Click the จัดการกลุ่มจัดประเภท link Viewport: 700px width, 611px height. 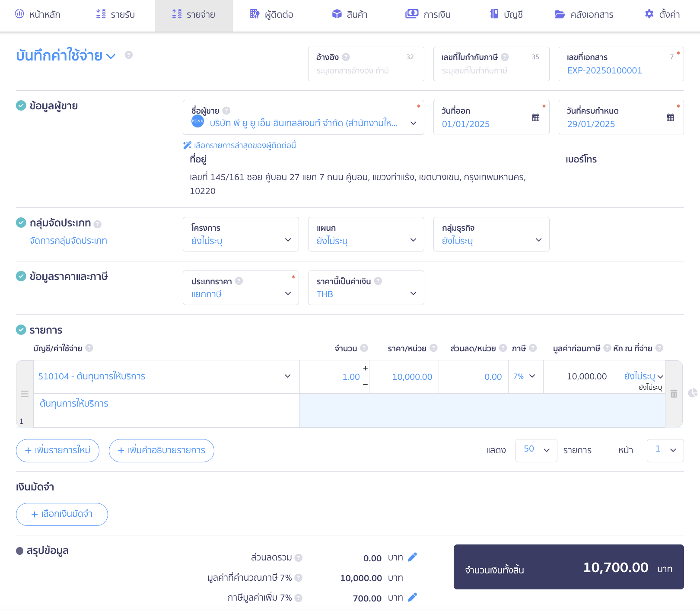click(68, 241)
